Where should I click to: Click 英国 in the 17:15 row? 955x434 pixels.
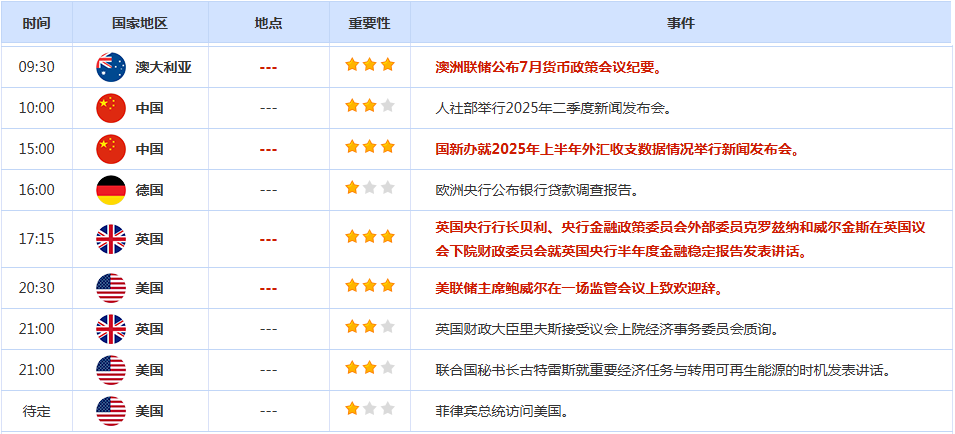(x=149, y=240)
